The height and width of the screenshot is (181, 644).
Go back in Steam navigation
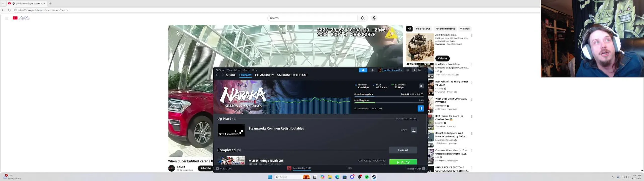217,75
